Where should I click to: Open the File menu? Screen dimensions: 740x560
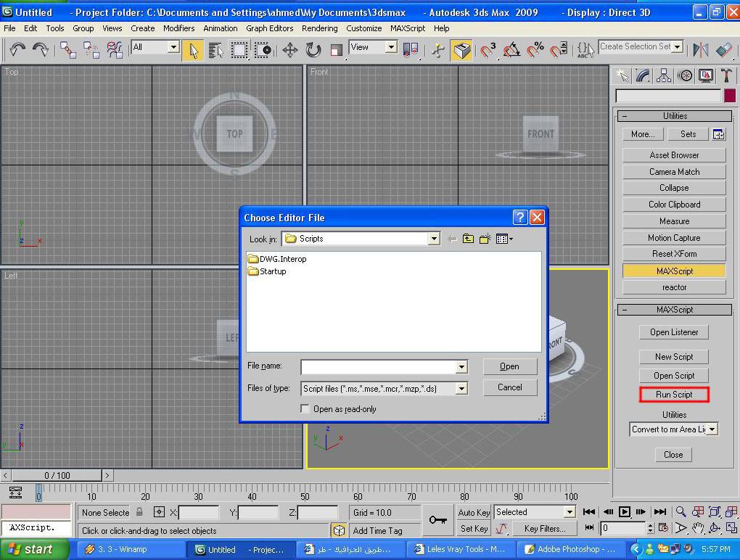(9, 28)
